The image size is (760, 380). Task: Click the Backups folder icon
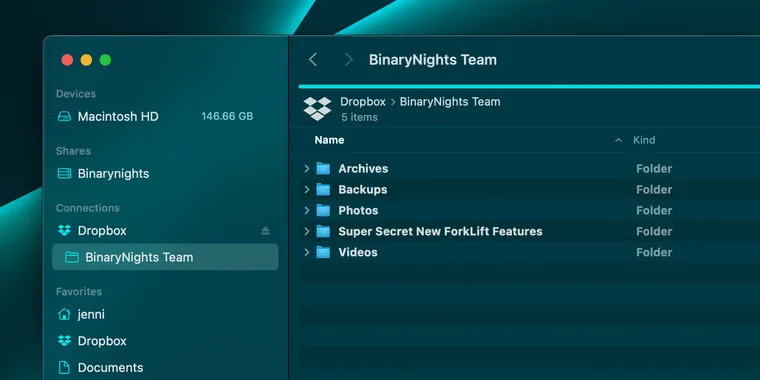point(323,190)
